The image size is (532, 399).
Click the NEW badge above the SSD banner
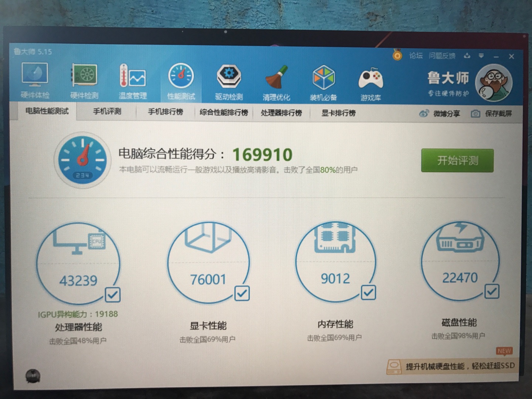pos(504,351)
